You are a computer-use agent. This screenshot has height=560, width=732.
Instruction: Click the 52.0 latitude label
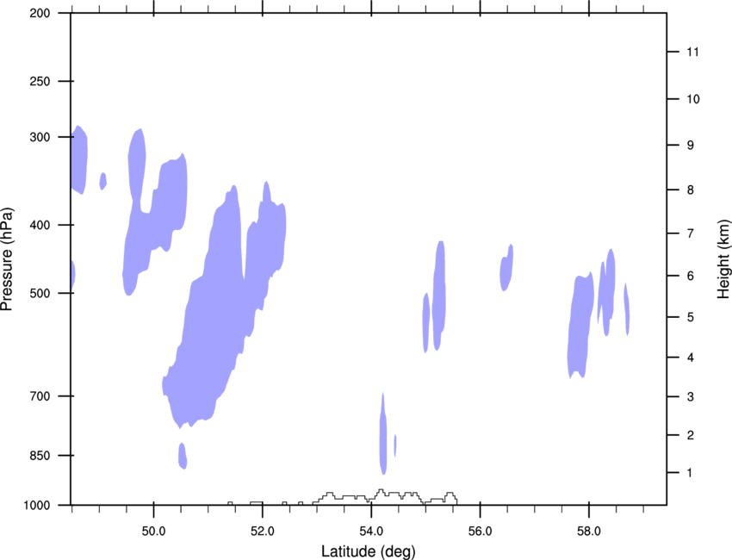click(263, 532)
